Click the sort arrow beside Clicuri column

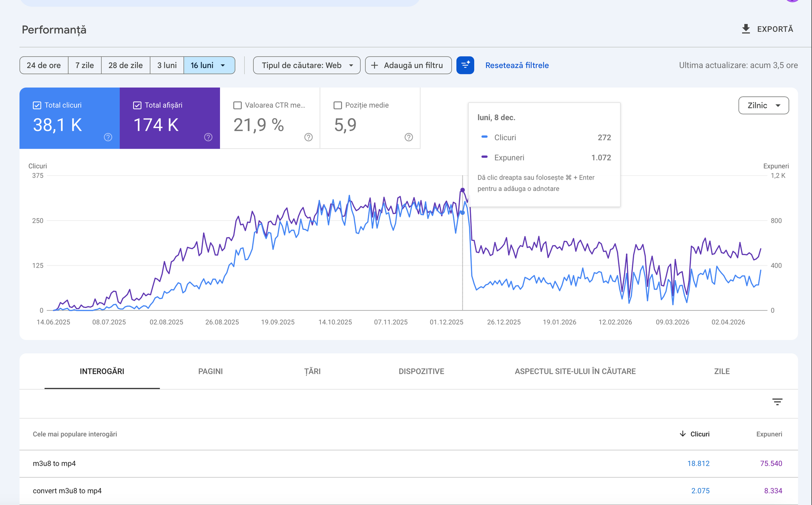tap(682, 433)
